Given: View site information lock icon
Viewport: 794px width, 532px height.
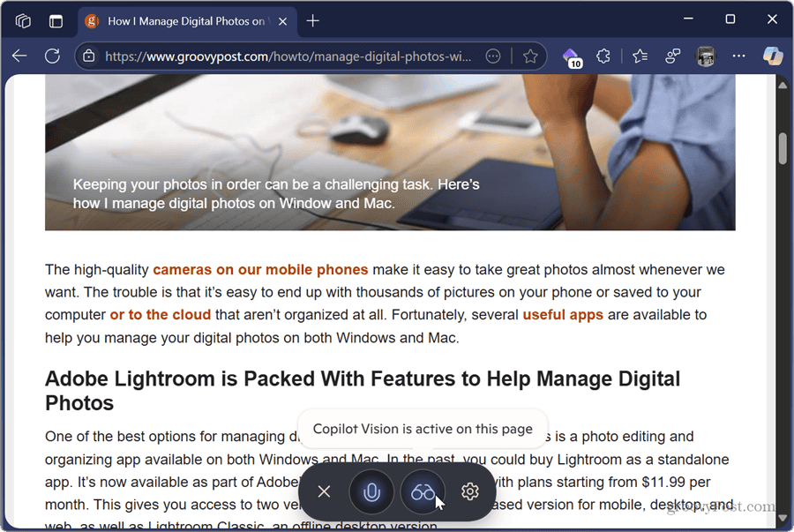Looking at the screenshot, I should pyautogui.click(x=88, y=56).
